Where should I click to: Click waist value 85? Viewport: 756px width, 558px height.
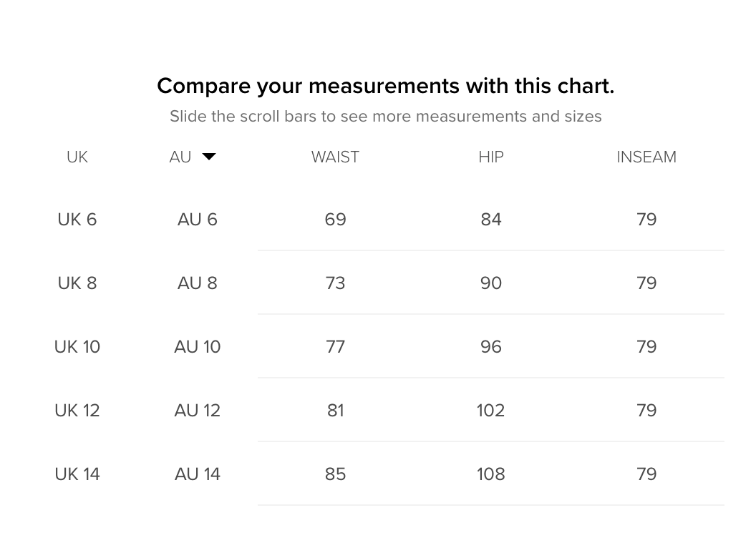pos(335,474)
